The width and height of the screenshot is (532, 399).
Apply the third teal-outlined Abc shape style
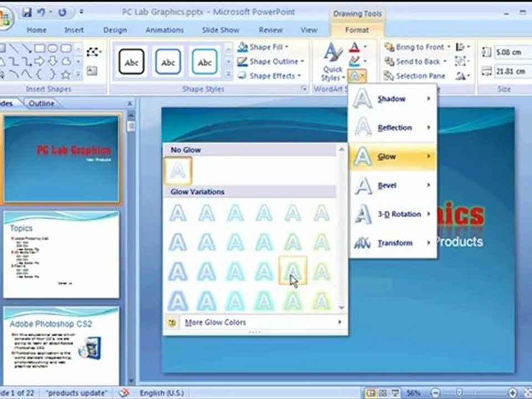204,62
